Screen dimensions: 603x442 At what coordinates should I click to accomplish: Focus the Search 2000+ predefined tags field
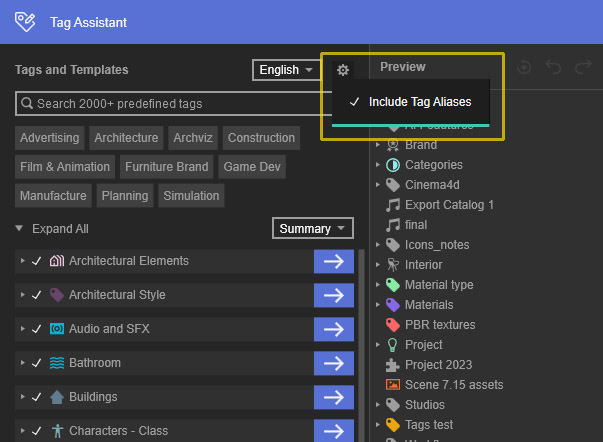[x=173, y=103]
